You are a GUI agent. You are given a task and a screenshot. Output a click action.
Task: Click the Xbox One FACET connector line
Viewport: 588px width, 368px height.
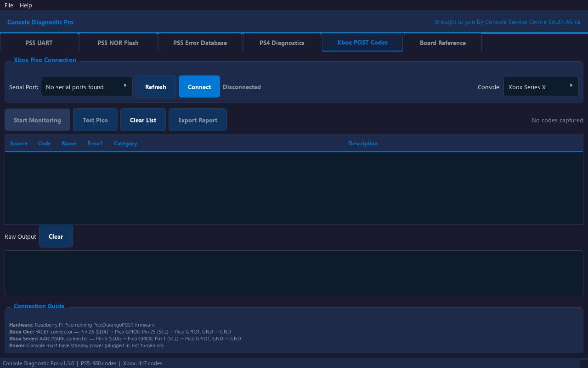click(x=120, y=332)
